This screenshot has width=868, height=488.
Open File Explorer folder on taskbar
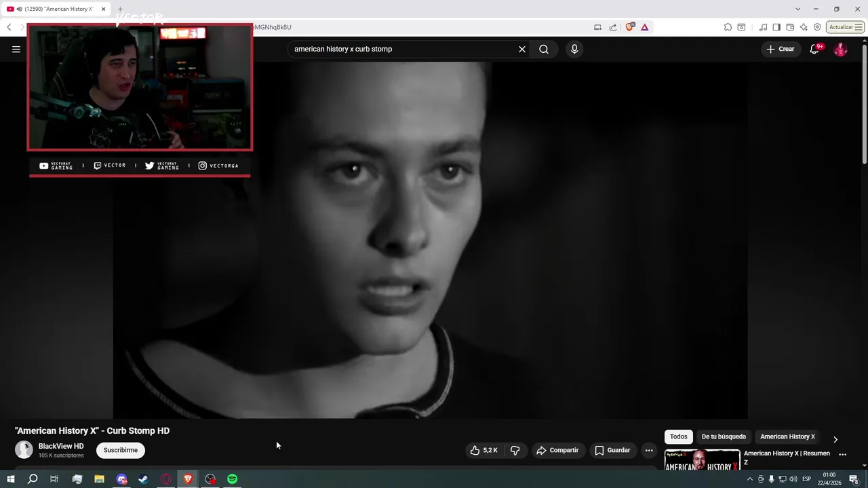click(99, 479)
